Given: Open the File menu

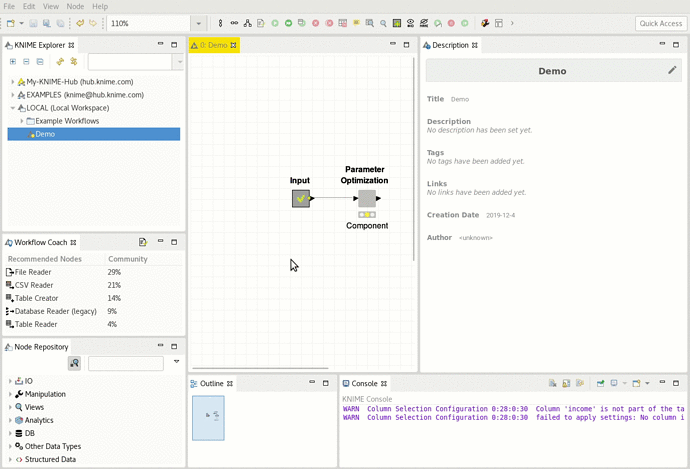Looking at the screenshot, I should point(9,7).
